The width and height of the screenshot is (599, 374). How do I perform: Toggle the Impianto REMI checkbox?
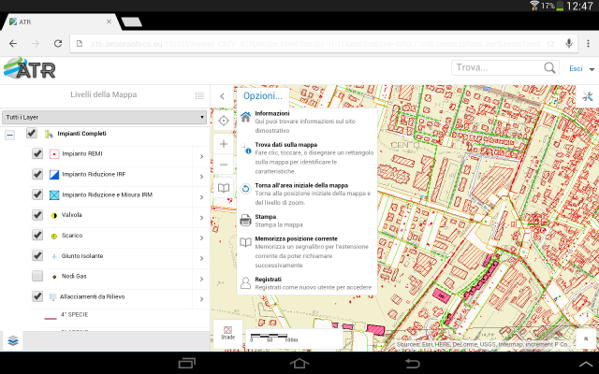click(37, 154)
